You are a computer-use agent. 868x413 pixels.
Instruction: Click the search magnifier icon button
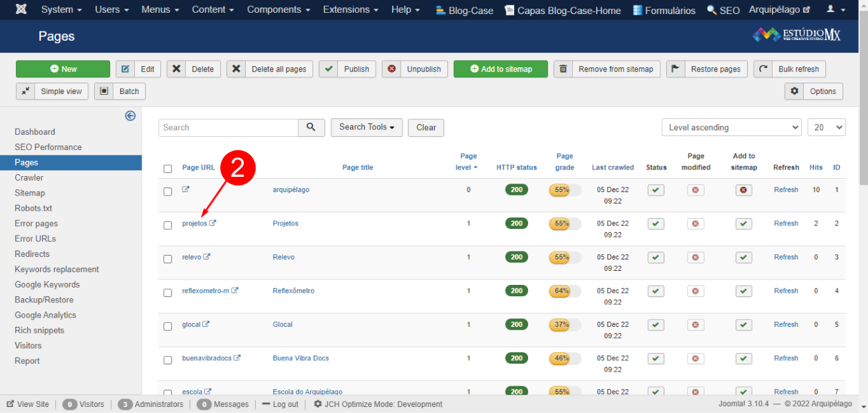coord(311,127)
